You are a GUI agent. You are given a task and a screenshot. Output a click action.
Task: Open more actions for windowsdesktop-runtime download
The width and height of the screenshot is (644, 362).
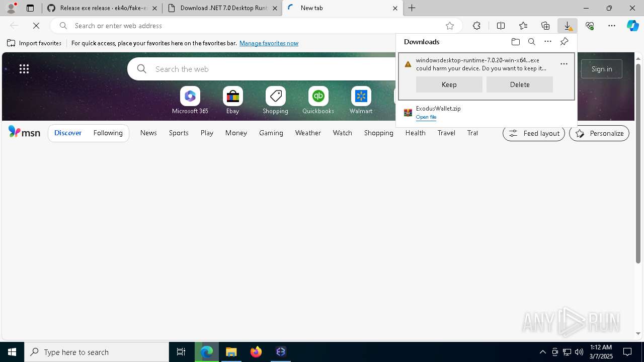point(564,64)
